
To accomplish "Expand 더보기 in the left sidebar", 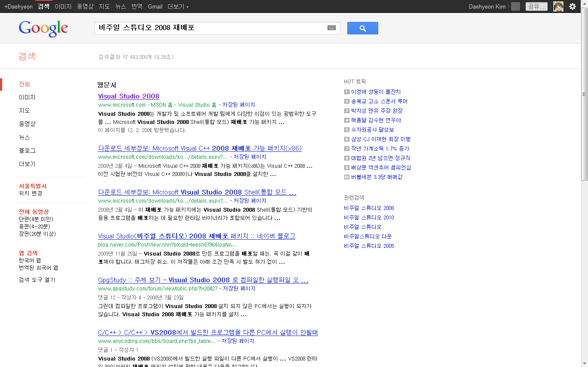I will coord(27,164).
